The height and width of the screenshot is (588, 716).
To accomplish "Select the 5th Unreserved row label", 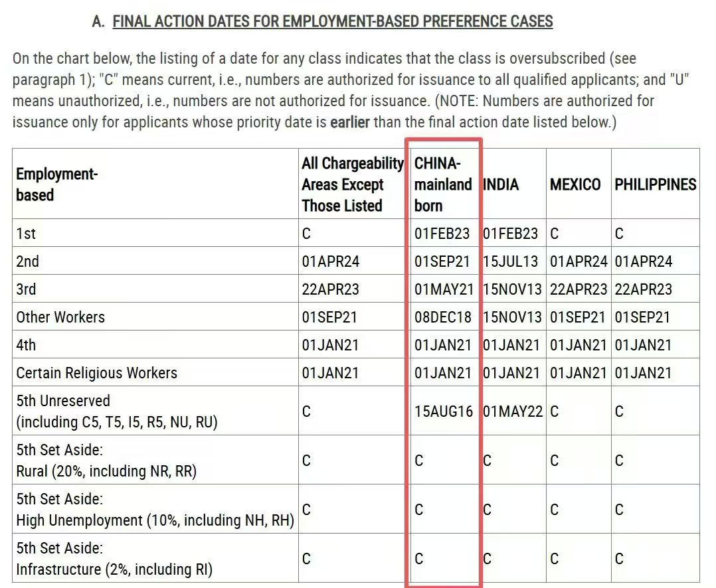I will pyautogui.click(x=116, y=411).
